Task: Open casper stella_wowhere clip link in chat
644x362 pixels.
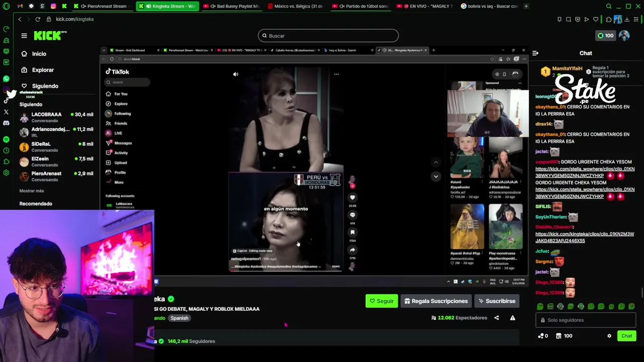Action: (x=585, y=172)
